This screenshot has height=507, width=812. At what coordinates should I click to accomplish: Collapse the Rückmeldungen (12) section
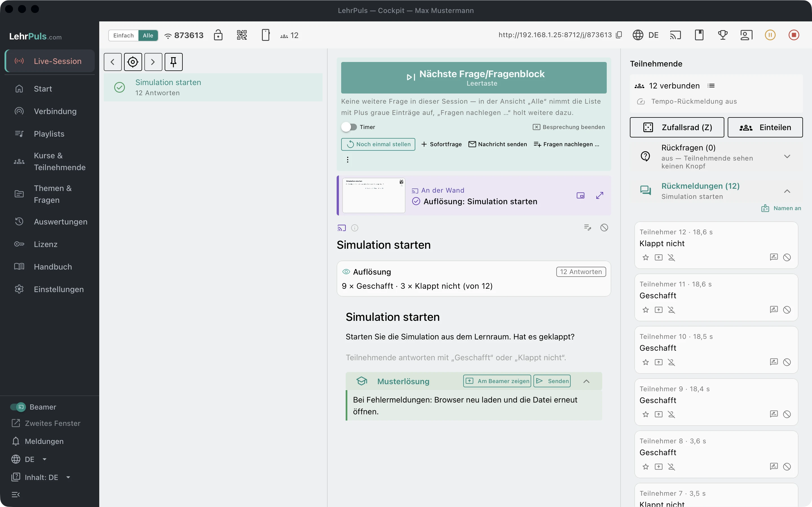pos(787,191)
